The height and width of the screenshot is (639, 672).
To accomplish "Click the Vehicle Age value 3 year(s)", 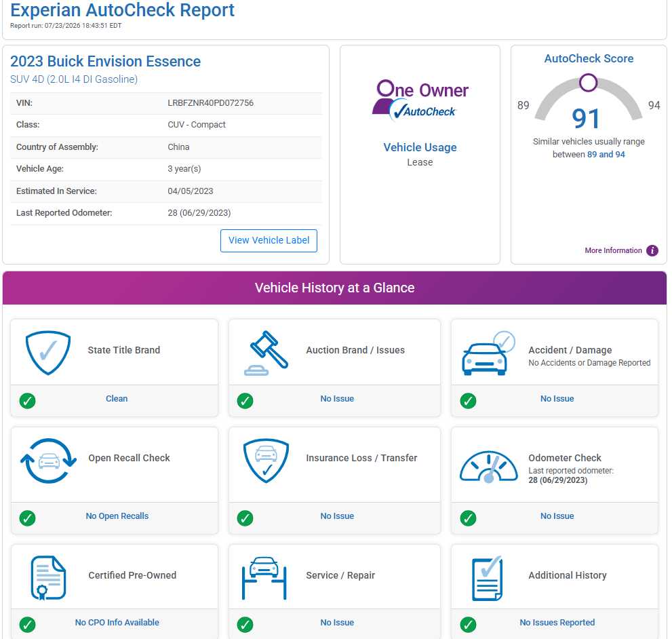I will coord(184,168).
